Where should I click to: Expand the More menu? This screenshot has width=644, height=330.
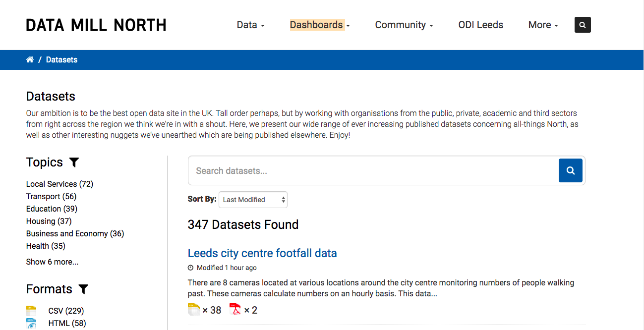(543, 25)
